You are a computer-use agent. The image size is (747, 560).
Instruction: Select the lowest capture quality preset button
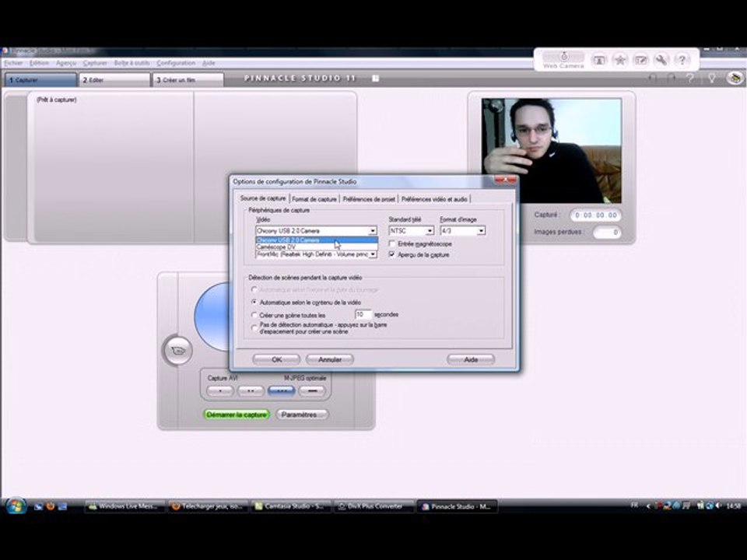pos(220,391)
